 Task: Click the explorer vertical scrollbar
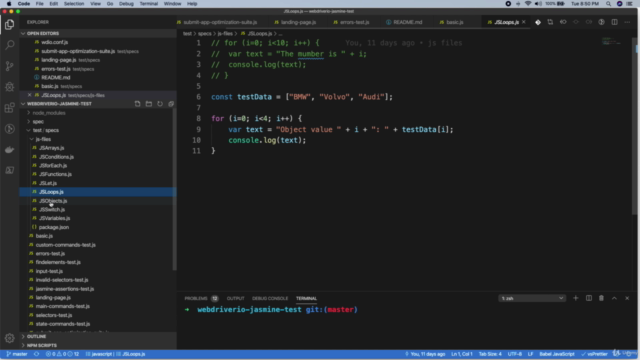tap(174, 188)
